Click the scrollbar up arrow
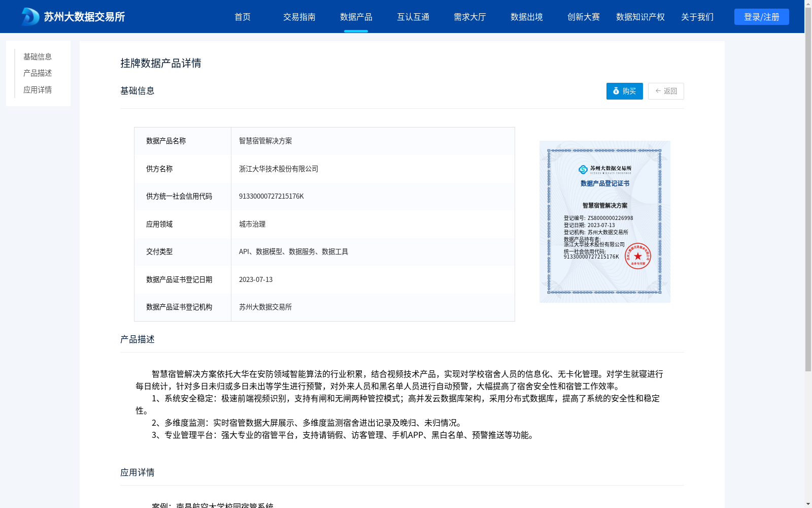 807,4
